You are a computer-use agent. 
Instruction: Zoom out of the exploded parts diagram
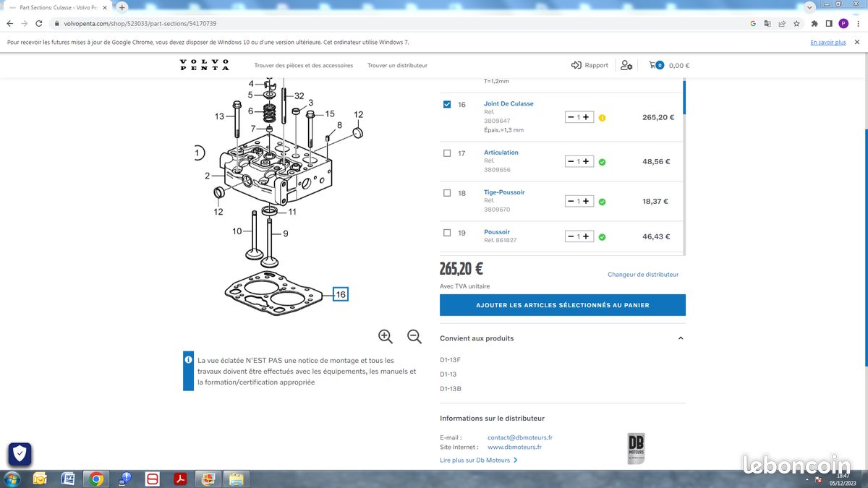click(414, 336)
